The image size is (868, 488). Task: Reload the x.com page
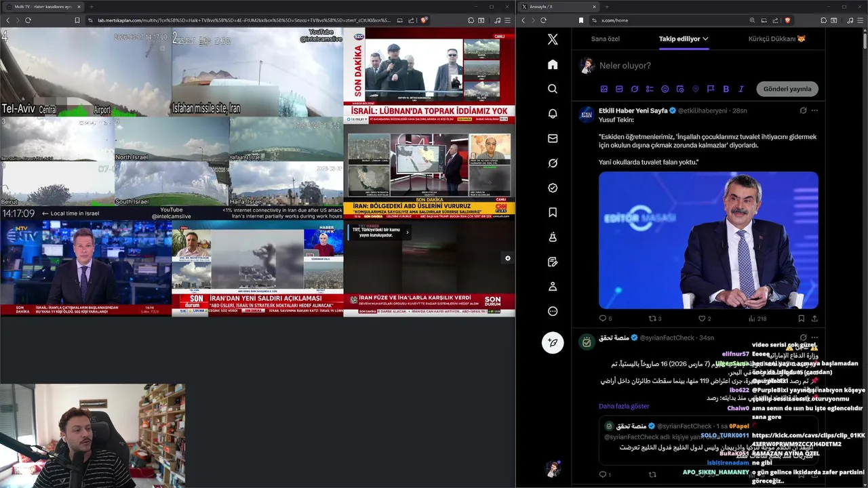click(543, 20)
